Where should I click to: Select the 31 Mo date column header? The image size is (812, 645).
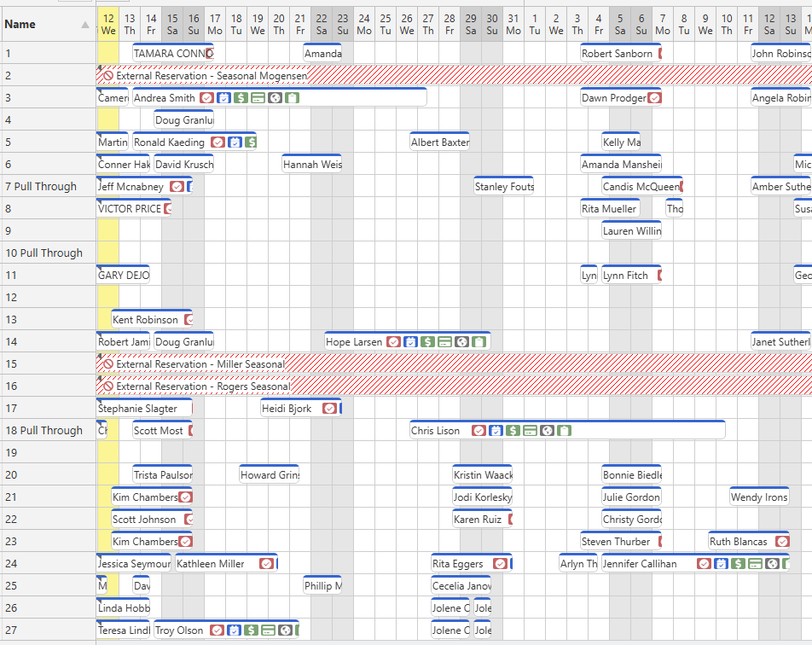[x=513, y=25]
